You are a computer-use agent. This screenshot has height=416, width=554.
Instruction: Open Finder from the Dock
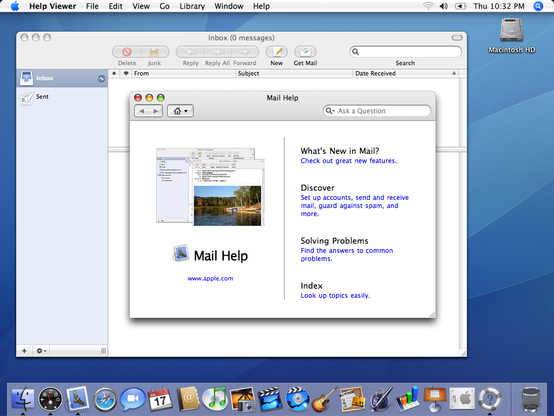[23, 399]
